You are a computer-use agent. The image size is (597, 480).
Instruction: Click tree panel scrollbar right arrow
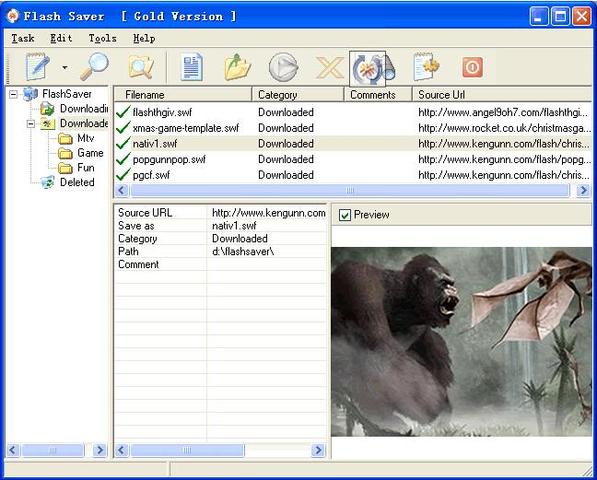[100, 450]
